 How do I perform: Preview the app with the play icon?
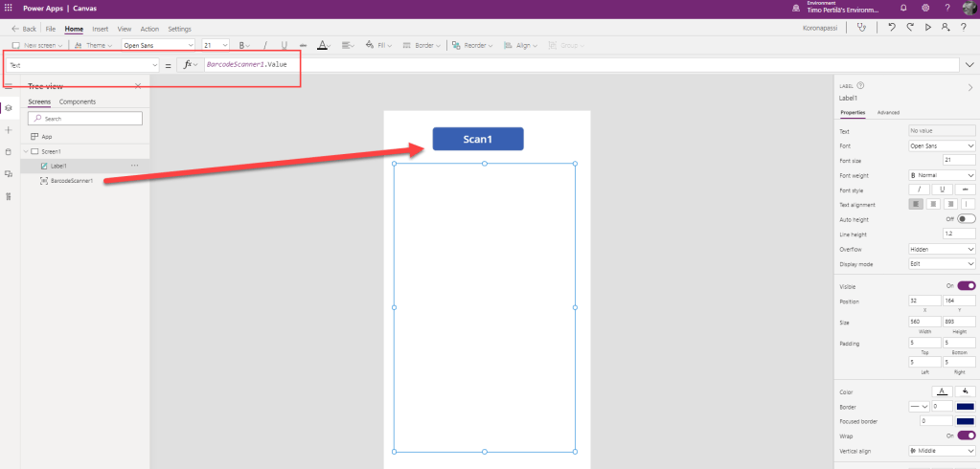coord(927,28)
